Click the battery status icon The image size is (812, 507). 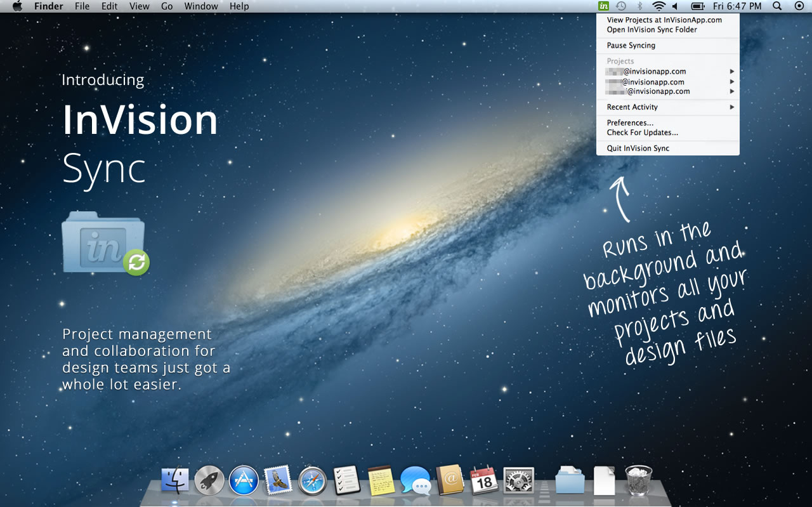coord(698,6)
